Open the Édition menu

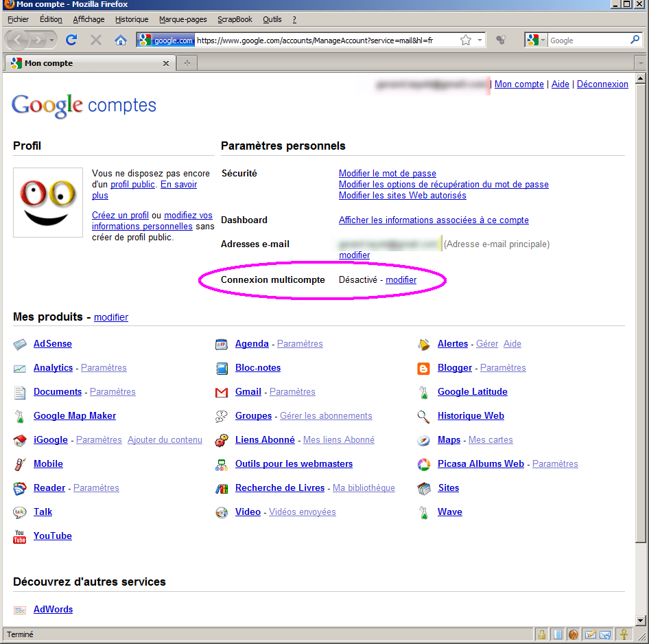click(x=51, y=19)
